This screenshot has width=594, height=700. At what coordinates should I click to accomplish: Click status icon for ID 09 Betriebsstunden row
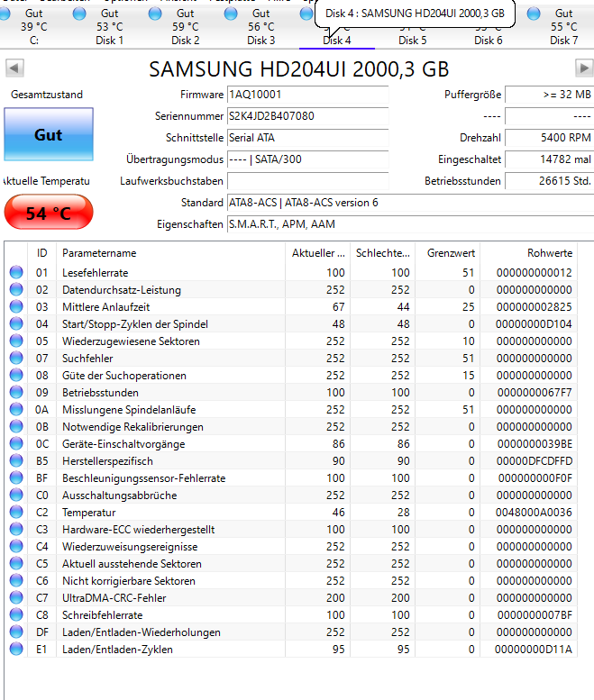click(16, 393)
